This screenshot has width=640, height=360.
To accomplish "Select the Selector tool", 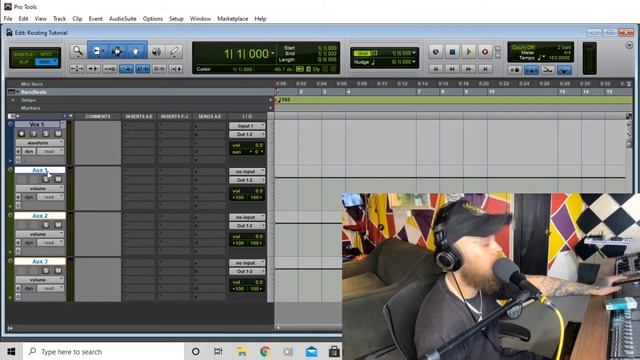I will [x=117, y=51].
